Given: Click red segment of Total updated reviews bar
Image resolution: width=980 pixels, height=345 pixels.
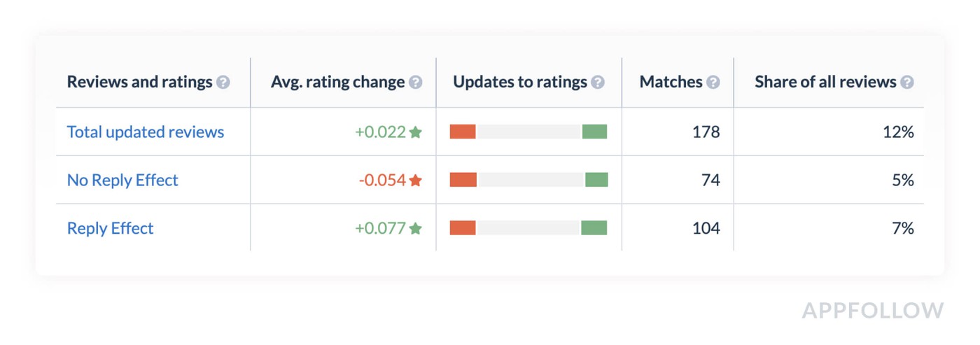Looking at the screenshot, I should tap(463, 132).
